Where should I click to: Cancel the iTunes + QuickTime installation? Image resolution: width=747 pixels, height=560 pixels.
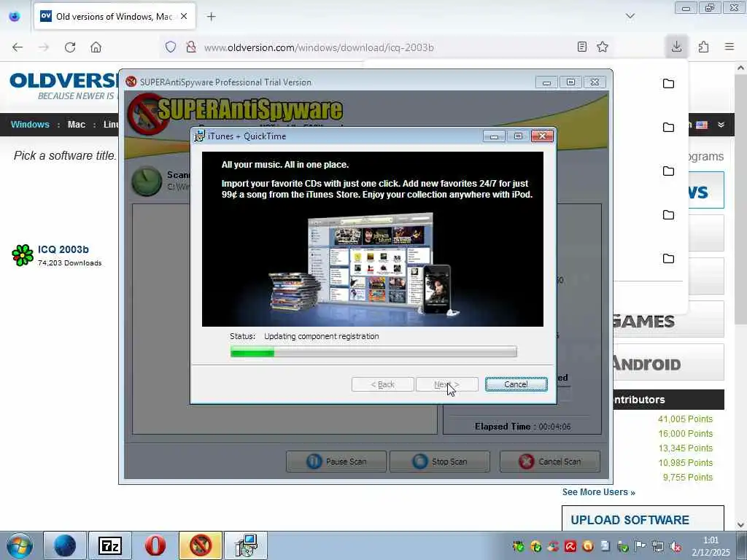[516, 384]
